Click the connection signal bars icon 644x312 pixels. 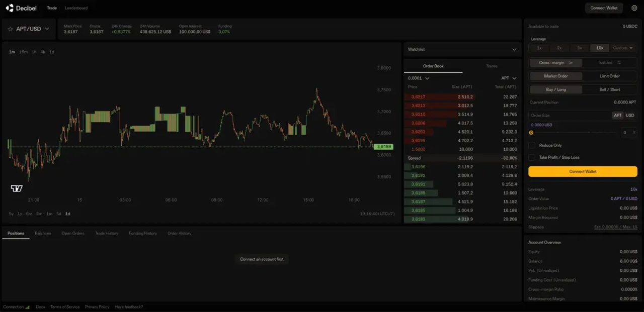click(28, 307)
